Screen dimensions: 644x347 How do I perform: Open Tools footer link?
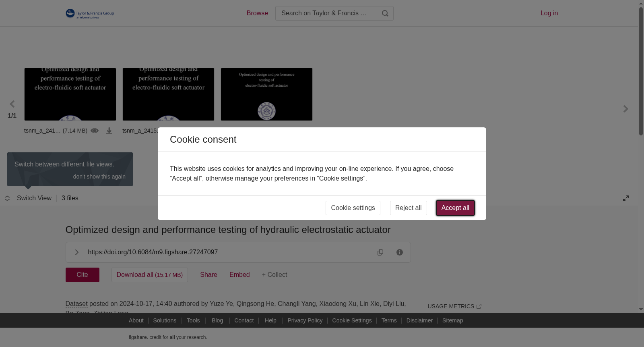coord(193,320)
